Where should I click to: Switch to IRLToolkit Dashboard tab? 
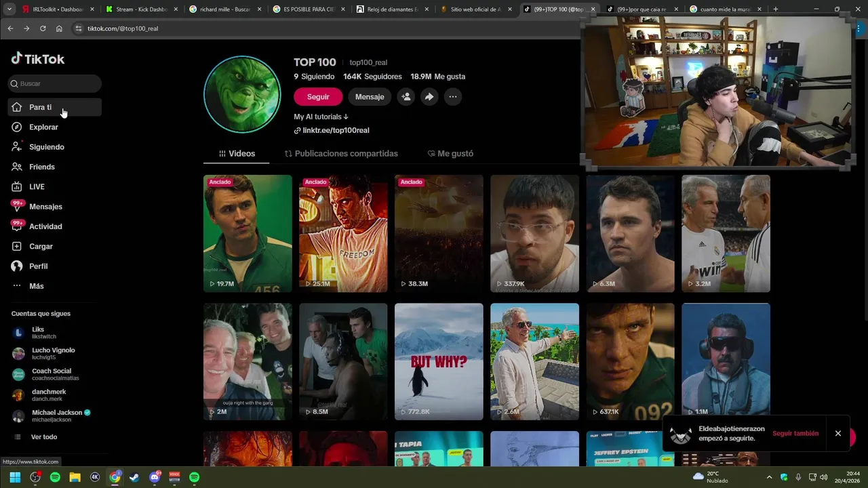tap(57, 9)
